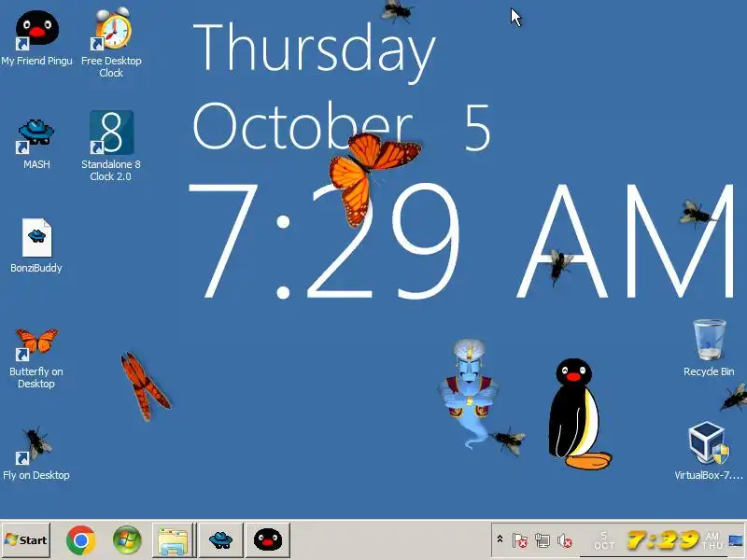Click the large "7:29 AM" desktop clock text

click(x=461, y=241)
